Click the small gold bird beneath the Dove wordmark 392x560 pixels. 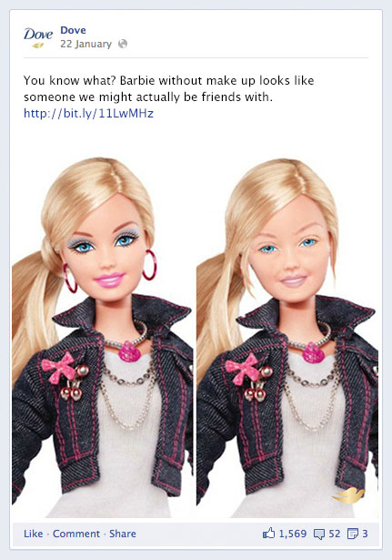click(x=38, y=46)
